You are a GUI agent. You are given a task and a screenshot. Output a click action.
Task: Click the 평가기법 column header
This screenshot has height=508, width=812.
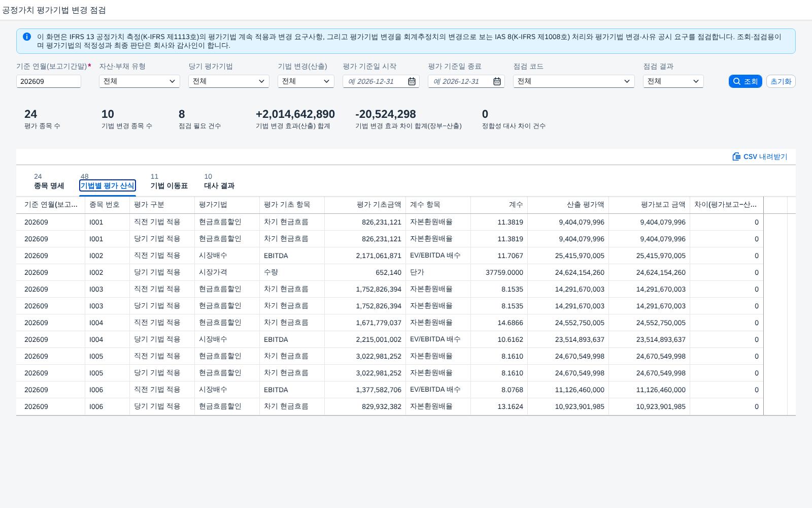[227, 205]
